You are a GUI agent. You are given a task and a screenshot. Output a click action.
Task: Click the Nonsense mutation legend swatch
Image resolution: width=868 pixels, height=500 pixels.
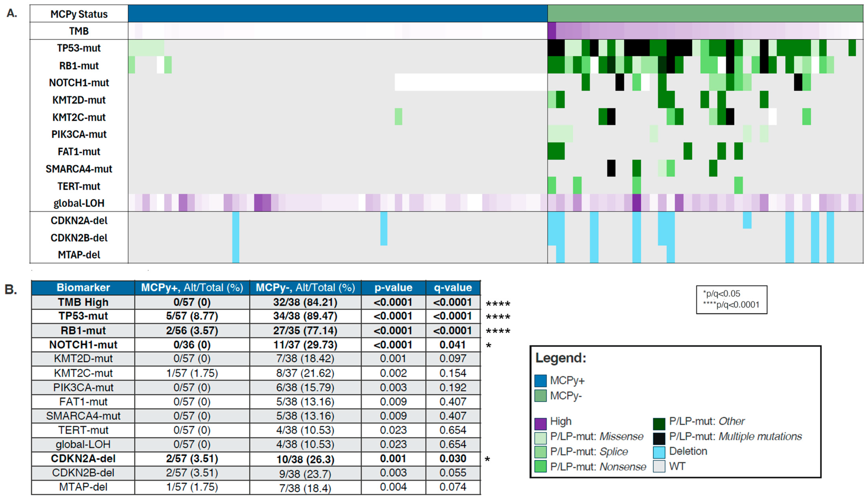[x=540, y=467]
